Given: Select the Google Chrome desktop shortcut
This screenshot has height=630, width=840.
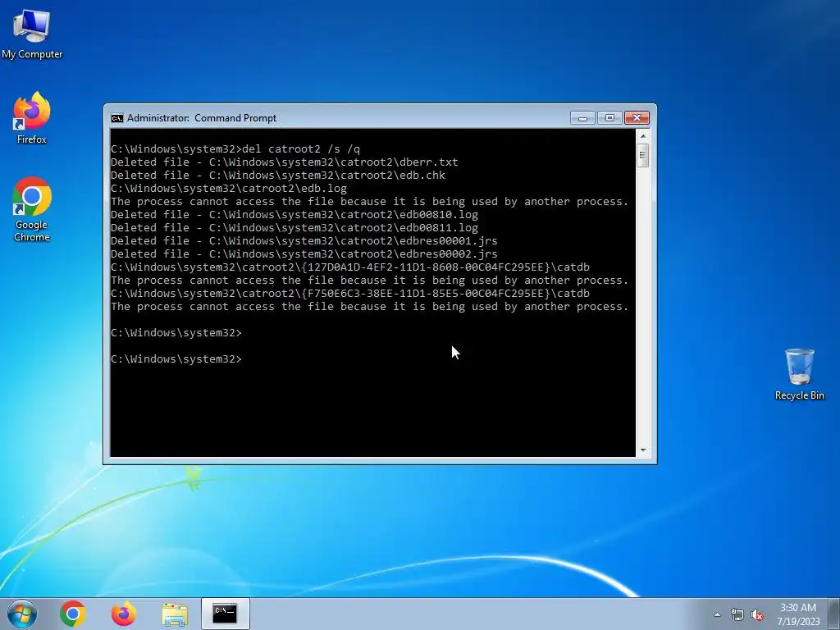Looking at the screenshot, I should pos(32,209).
